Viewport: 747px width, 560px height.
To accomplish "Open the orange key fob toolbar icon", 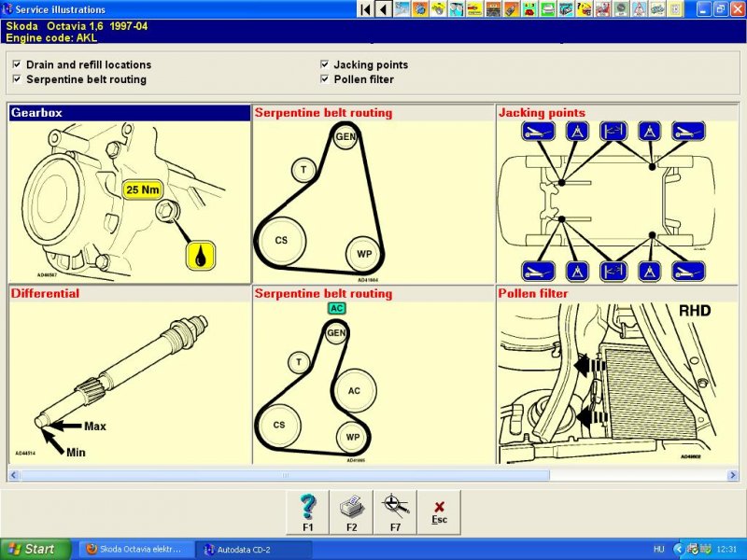I will coord(512,9).
